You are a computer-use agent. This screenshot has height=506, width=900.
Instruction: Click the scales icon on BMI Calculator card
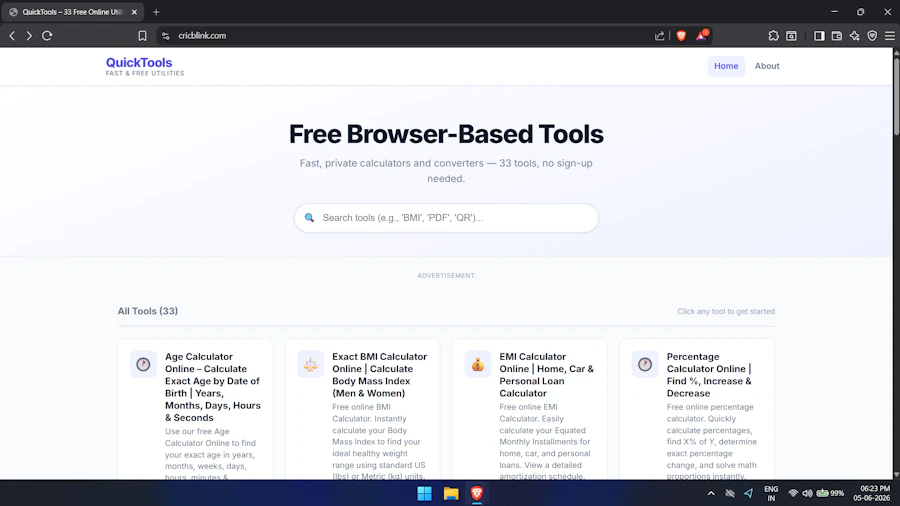coord(311,364)
